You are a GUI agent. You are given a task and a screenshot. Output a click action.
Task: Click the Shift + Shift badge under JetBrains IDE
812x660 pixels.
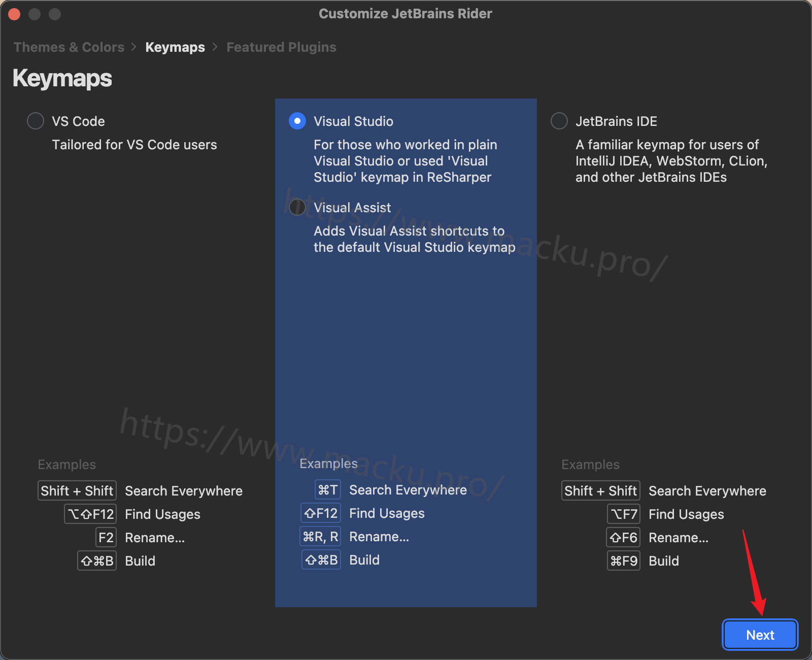pos(601,491)
